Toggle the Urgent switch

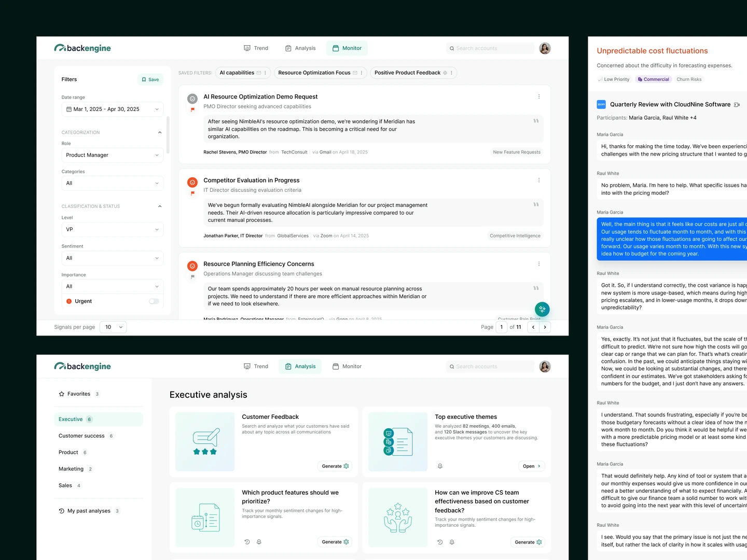coord(154,301)
